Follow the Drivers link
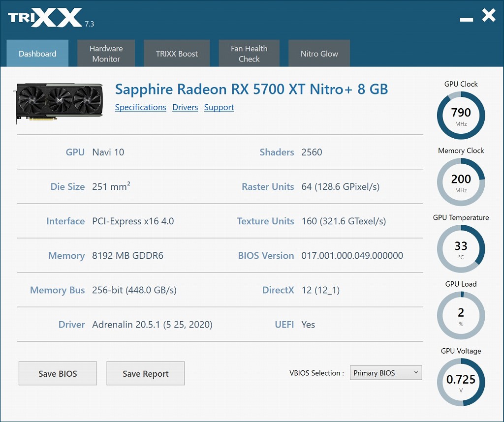 coord(185,107)
